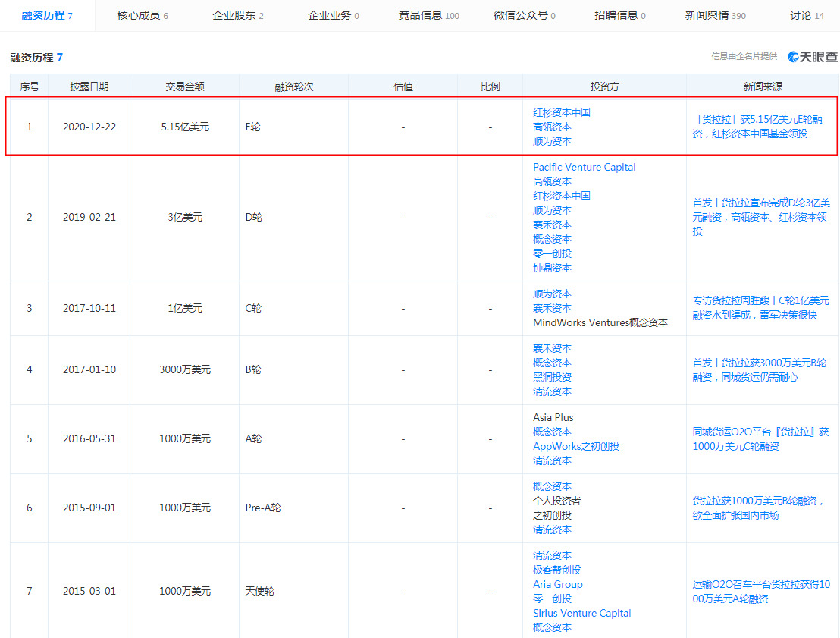Open 黑洞投资 investor link

coord(552,378)
